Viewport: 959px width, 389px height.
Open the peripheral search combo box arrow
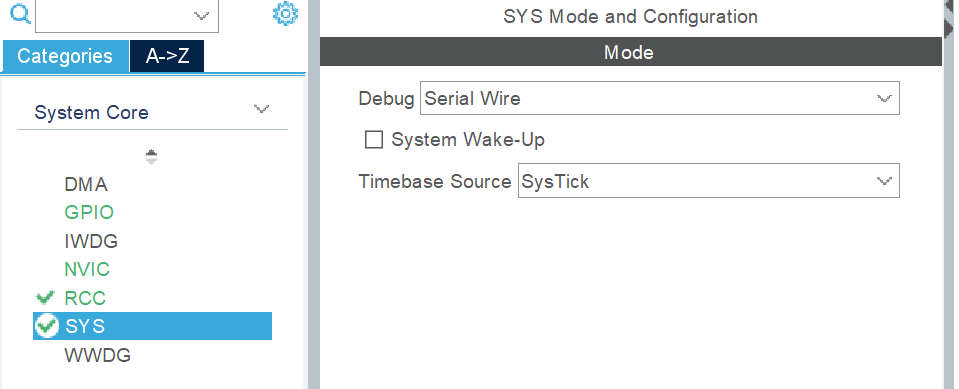pos(202,16)
